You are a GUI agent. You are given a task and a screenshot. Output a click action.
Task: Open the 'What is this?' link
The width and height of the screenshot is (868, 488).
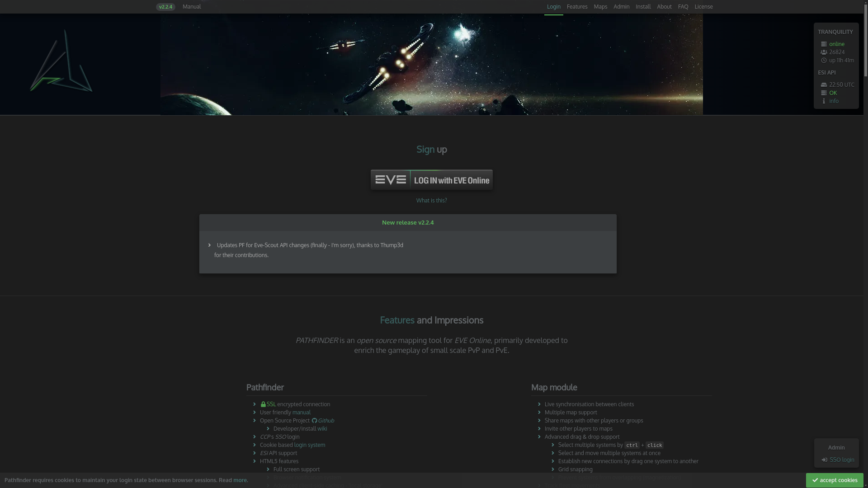click(431, 201)
